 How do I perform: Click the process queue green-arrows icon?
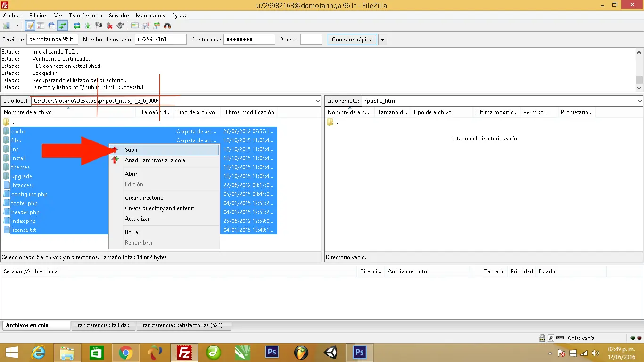pyautogui.click(x=88, y=25)
